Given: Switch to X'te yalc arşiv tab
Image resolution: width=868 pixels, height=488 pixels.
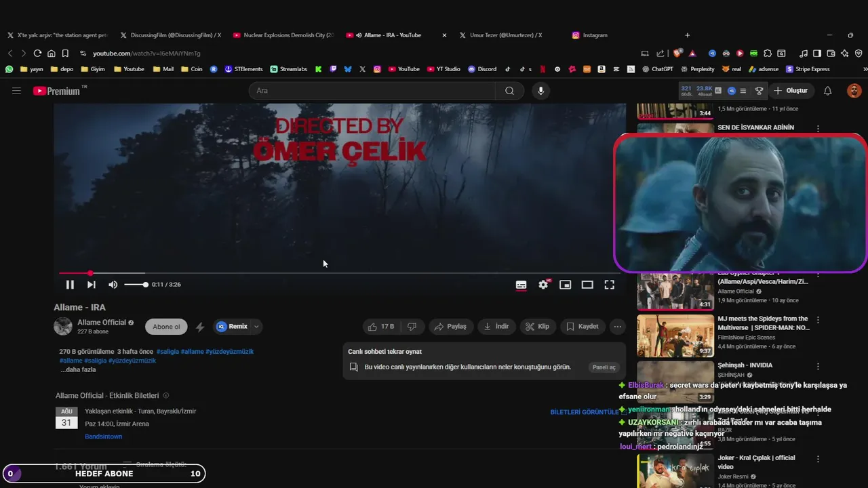Looking at the screenshot, I should click(58, 35).
